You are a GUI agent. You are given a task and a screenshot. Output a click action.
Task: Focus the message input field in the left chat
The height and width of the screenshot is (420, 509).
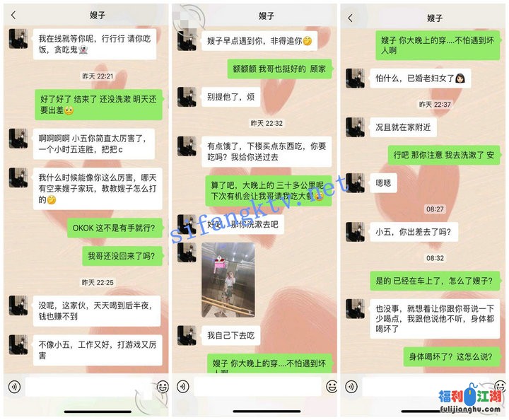pyautogui.click(x=88, y=387)
